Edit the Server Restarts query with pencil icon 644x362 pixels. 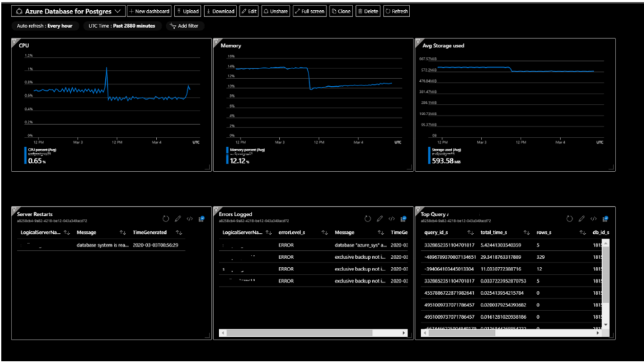point(178,218)
